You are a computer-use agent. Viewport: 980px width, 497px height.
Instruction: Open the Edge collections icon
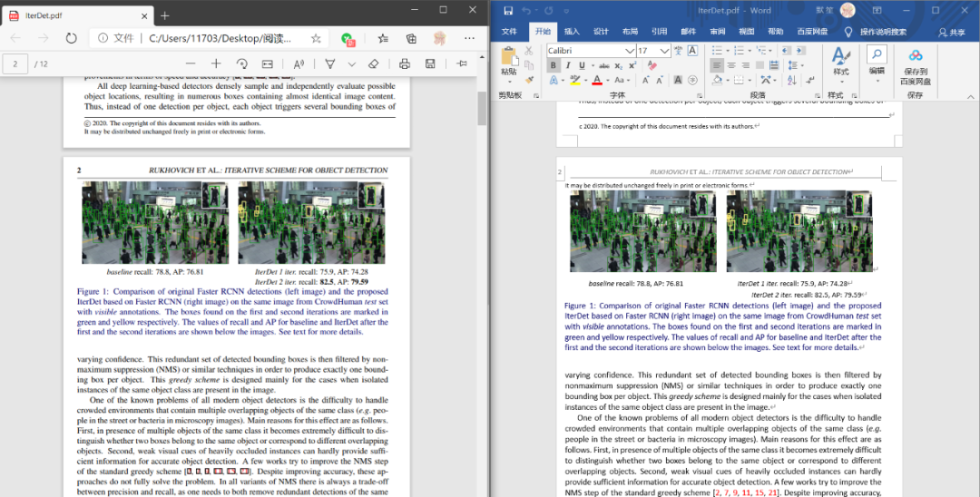tap(411, 38)
